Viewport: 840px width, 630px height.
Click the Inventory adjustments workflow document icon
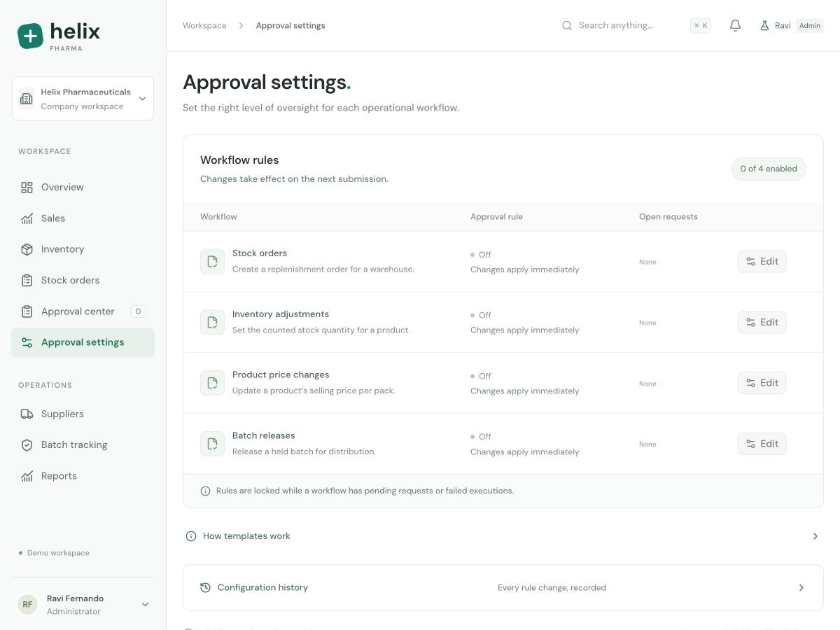[213, 323]
